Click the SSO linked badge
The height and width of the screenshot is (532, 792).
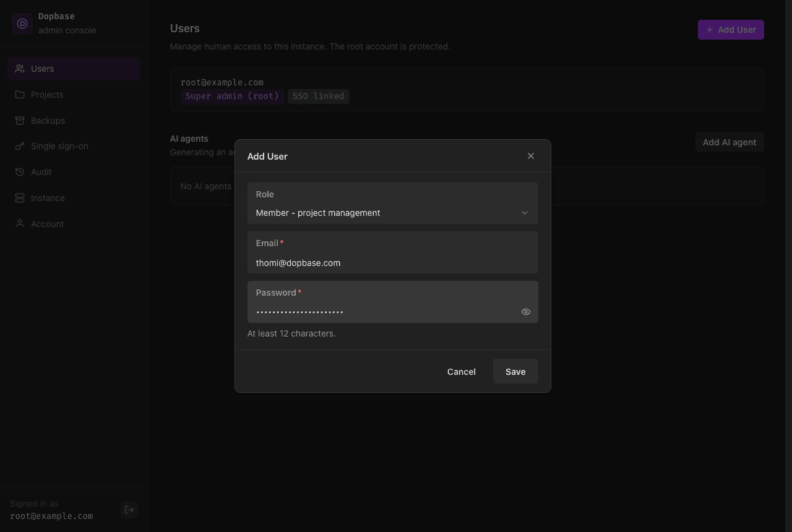click(x=319, y=96)
